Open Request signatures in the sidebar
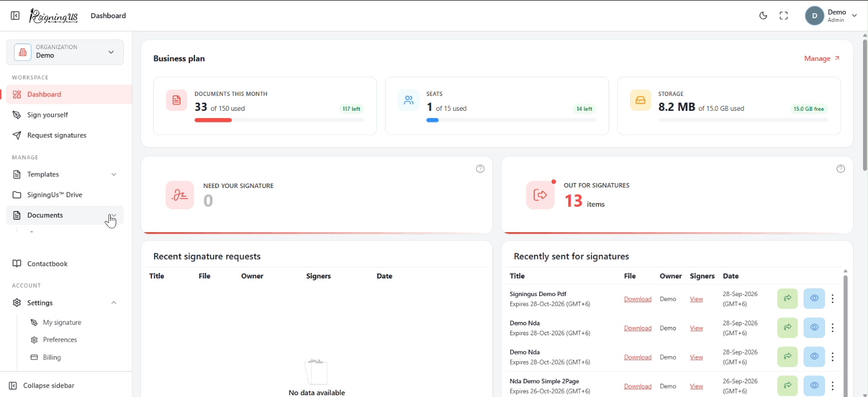 [x=65, y=135]
